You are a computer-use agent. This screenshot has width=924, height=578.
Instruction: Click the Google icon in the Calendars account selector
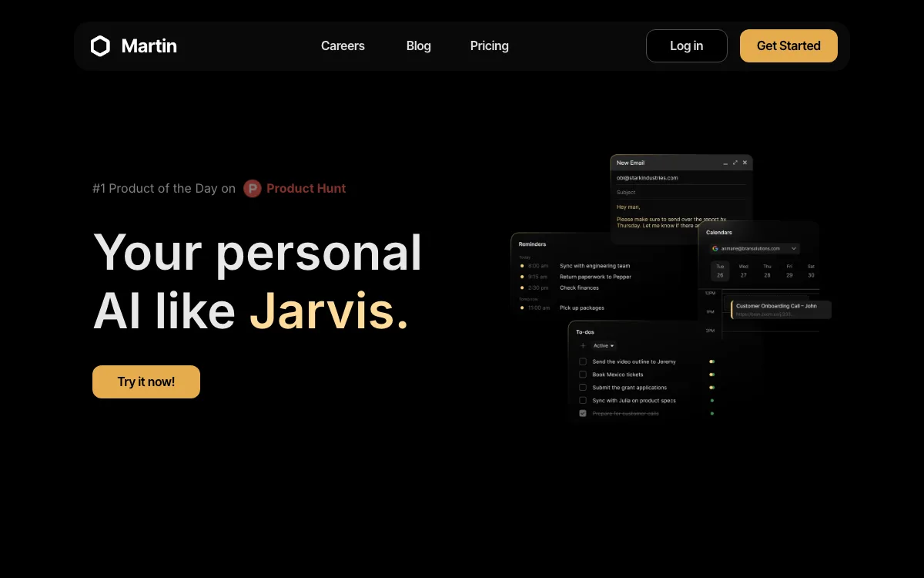[715, 249]
